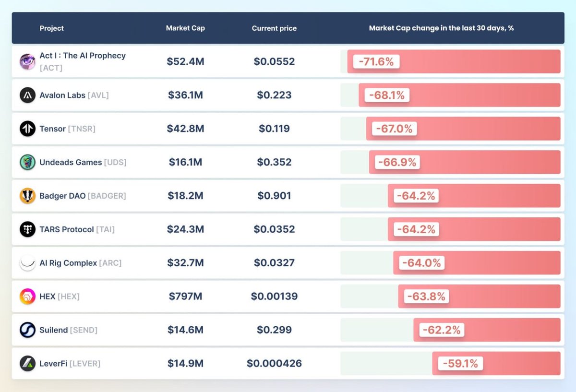
Task: Select the TARS Protocol project name
Action: (67, 229)
